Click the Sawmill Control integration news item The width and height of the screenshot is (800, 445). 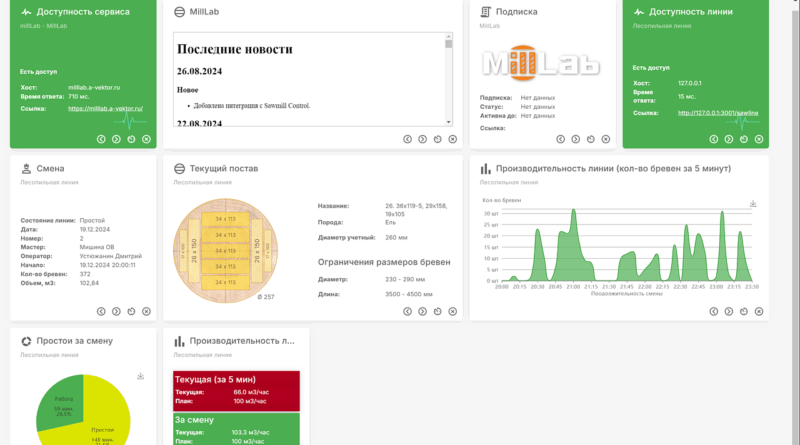[x=252, y=106]
